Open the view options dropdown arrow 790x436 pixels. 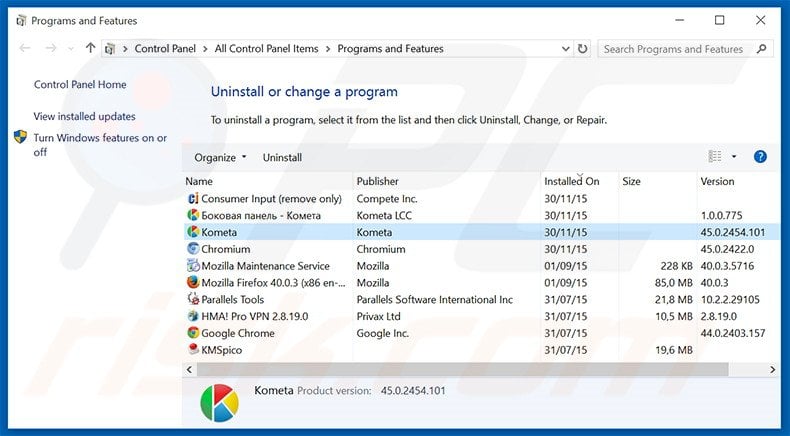pos(734,157)
